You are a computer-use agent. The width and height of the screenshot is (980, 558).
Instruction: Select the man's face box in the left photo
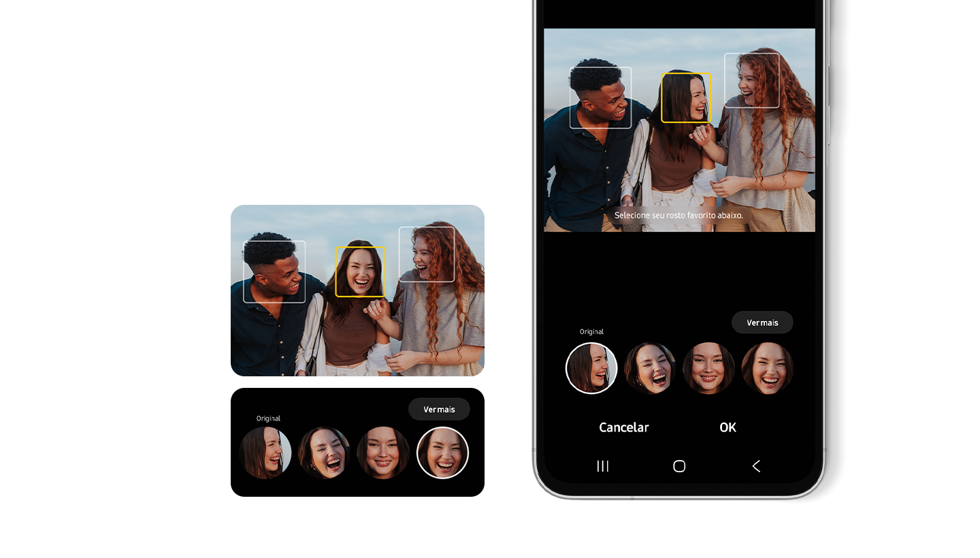click(x=273, y=271)
